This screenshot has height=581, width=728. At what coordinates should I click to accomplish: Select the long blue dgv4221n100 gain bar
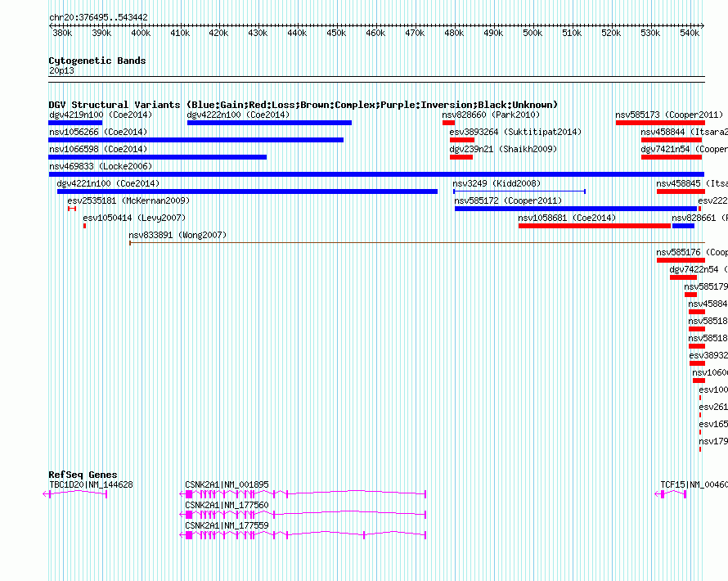click(248, 191)
